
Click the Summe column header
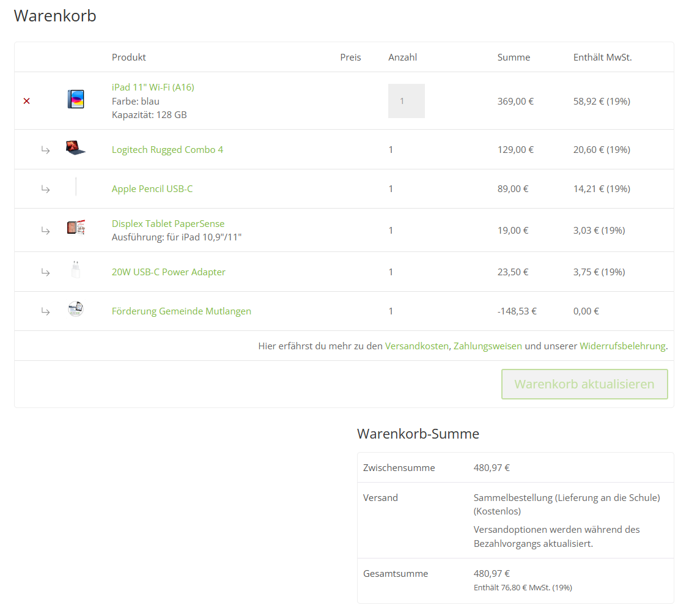(514, 57)
